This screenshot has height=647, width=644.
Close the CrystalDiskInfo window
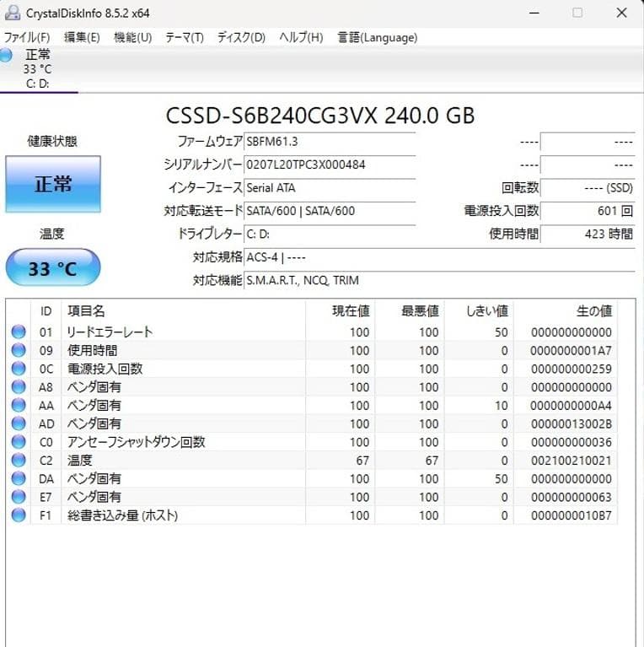(622, 13)
